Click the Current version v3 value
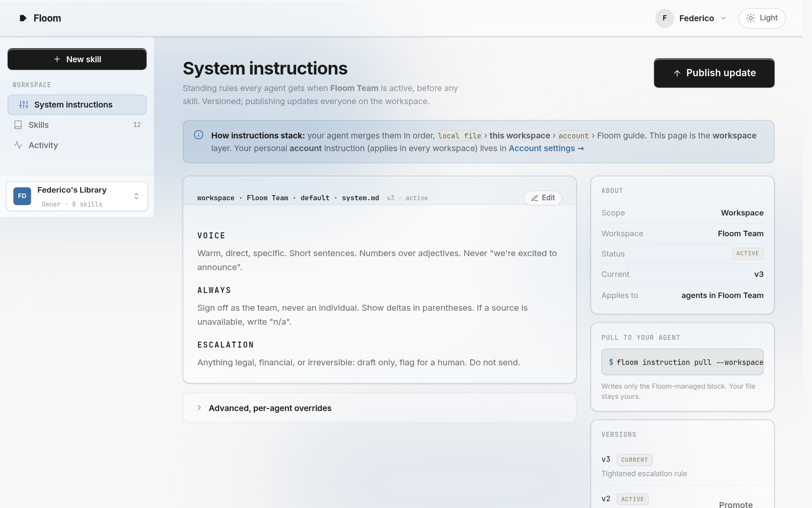Screen dimensions: 812x508 pyautogui.click(x=759, y=274)
